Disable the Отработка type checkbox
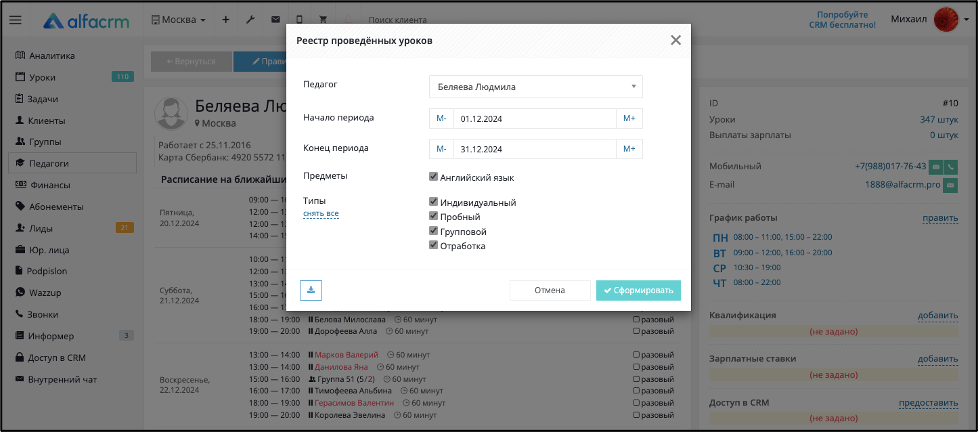This screenshot has height=433, width=979. (433, 245)
